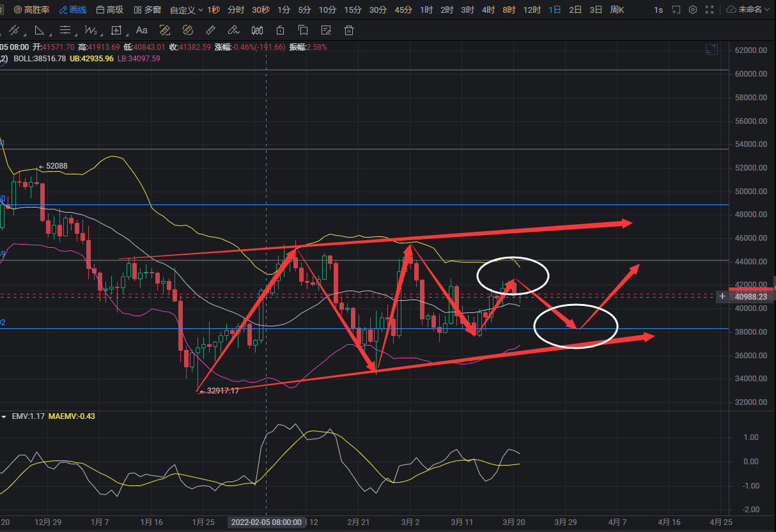Open the 自定义 interval dropdown
The height and width of the screenshot is (532, 776).
point(187,10)
